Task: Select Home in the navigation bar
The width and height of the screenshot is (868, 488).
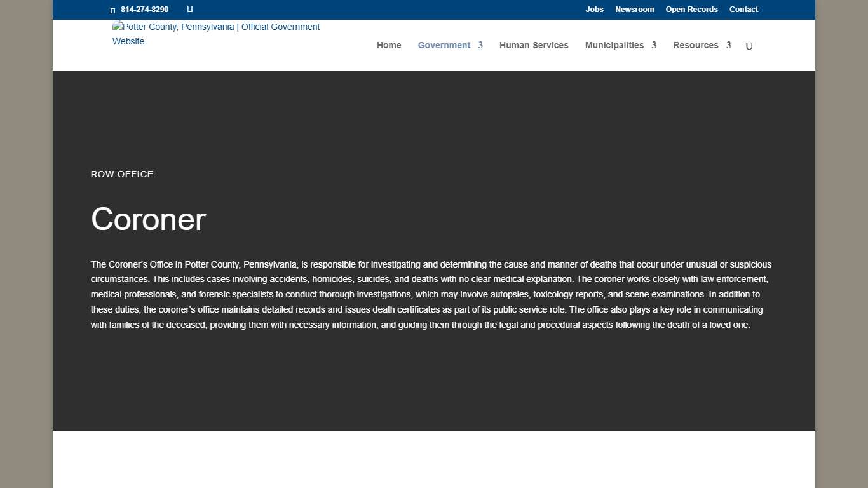Action: pyautogui.click(x=389, y=45)
